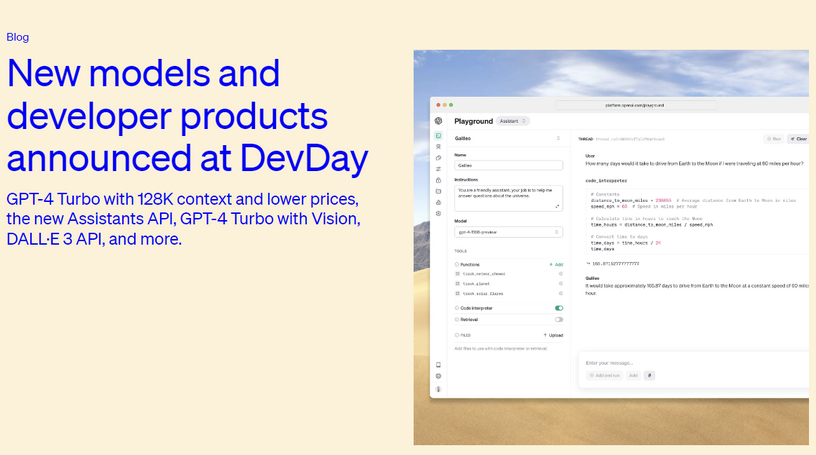Click the grip icon beside the third function

[457, 294]
